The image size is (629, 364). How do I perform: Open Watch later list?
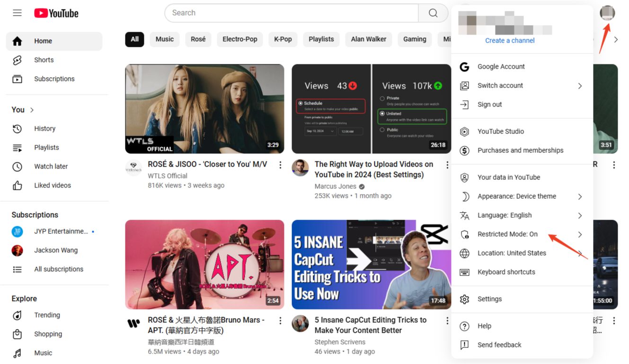pos(54,167)
